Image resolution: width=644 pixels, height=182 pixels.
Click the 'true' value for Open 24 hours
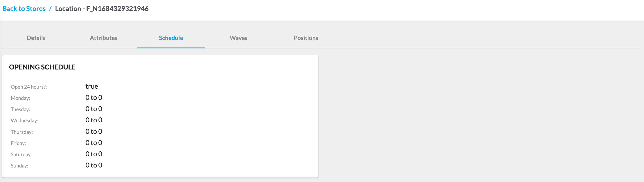tap(91, 86)
